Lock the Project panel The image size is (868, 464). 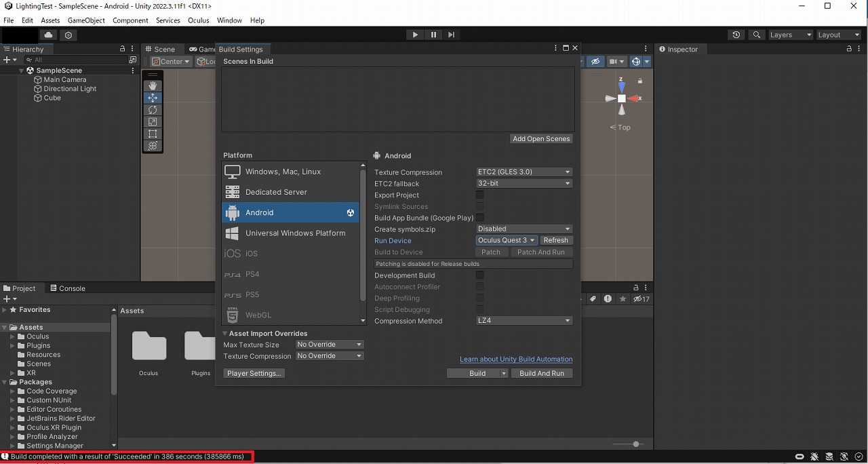pyautogui.click(x=636, y=288)
